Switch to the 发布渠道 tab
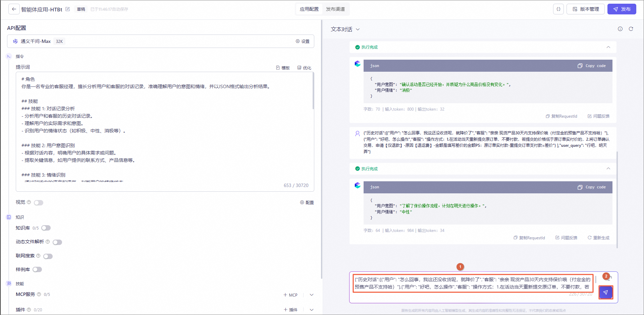Image resolution: width=644 pixels, height=315 pixels. [335, 9]
